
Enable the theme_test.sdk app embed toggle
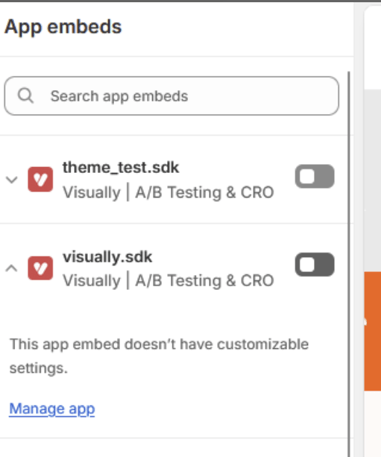click(314, 176)
